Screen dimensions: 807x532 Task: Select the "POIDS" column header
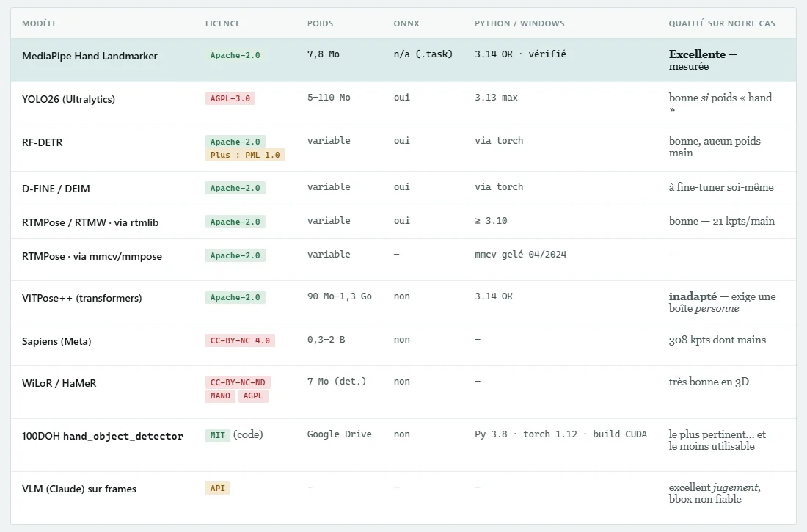point(320,23)
